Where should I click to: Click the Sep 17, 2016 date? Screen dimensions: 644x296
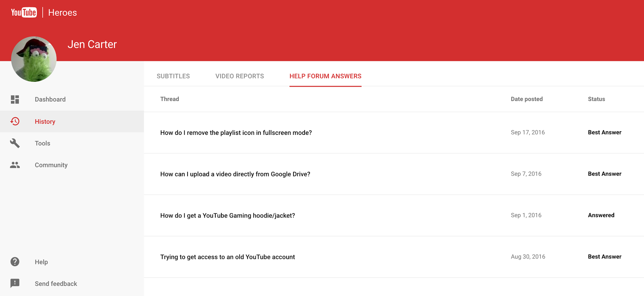[x=528, y=132]
